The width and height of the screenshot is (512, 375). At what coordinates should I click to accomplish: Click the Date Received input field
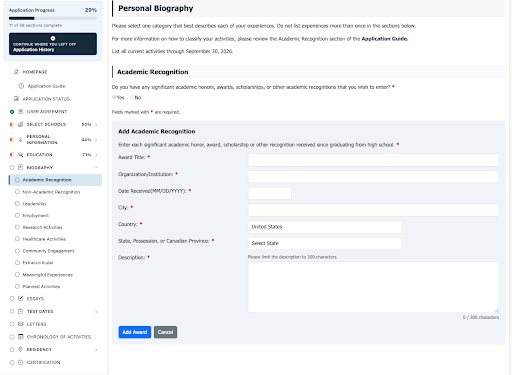(x=270, y=193)
